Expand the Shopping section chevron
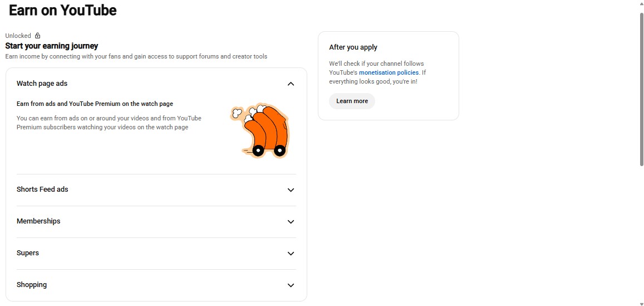 point(291,285)
